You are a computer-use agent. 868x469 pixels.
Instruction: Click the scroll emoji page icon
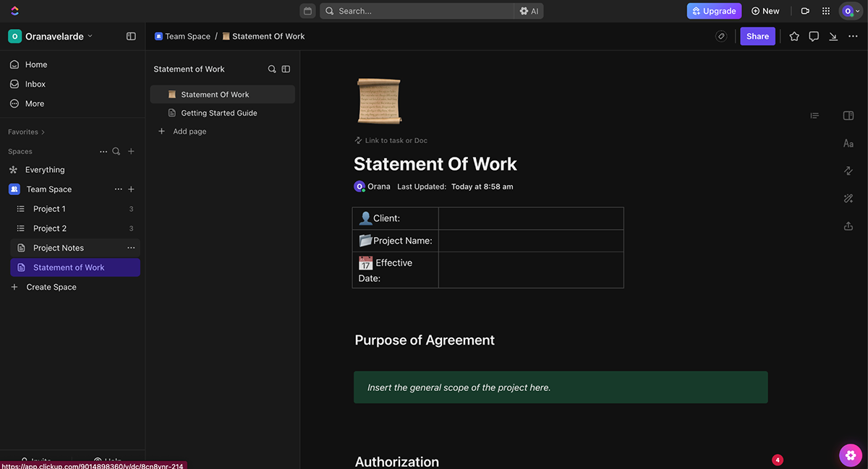(x=378, y=100)
